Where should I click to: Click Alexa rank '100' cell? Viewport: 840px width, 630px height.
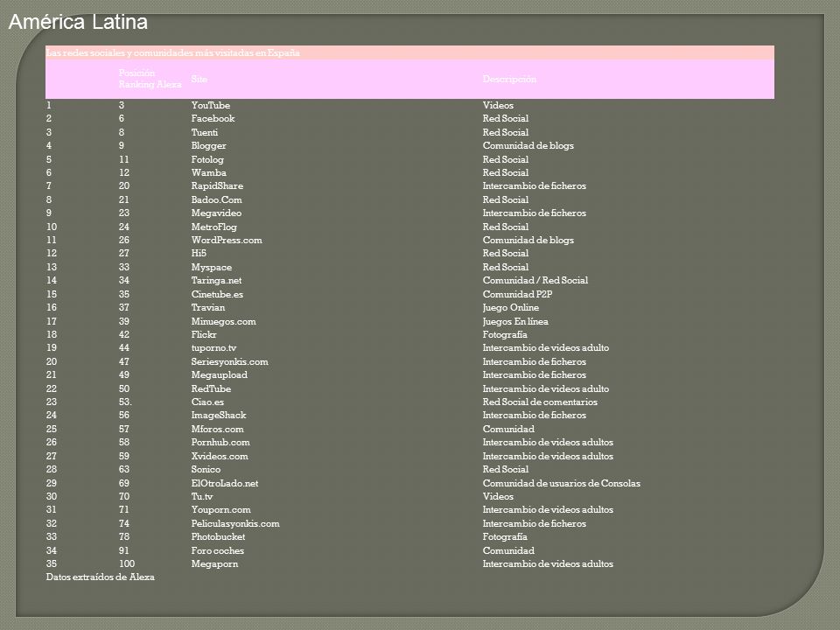tap(126, 563)
